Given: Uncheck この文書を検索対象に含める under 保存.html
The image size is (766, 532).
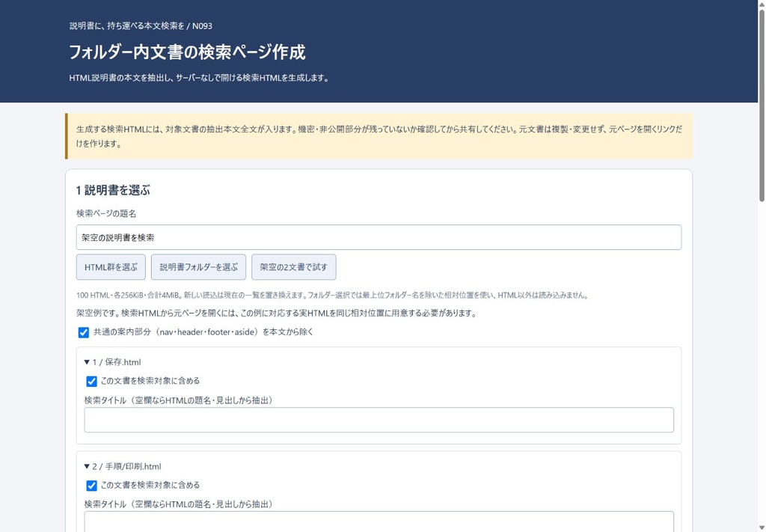Looking at the screenshot, I should point(91,382).
